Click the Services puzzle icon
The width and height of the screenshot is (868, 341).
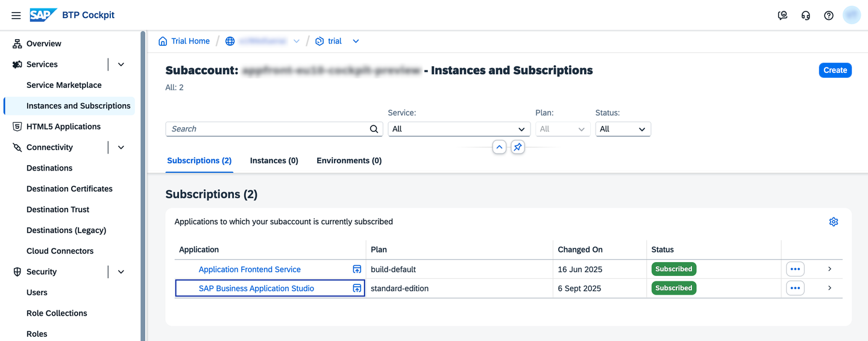(x=17, y=64)
